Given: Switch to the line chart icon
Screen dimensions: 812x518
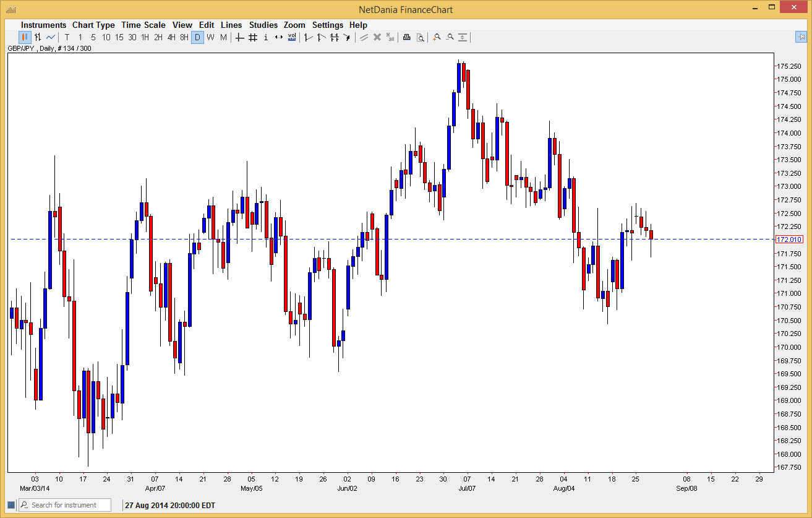Looking at the screenshot, I should pyautogui.click(x=51, y=38).
